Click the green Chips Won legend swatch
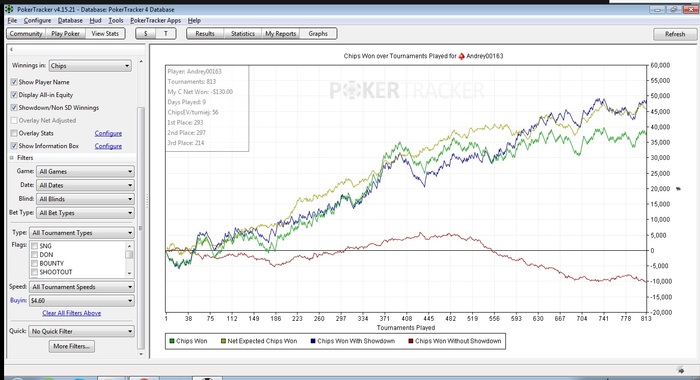This screenshot has width=700, height=380. click(171, 341)
